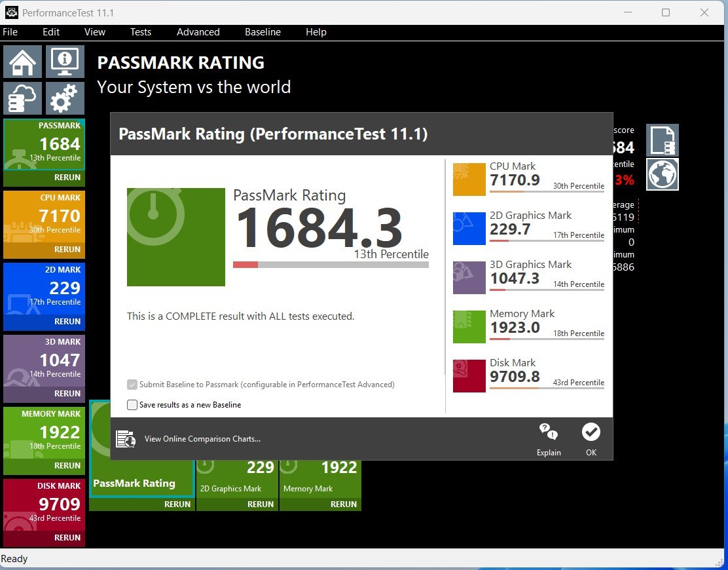The width and height of the screenshot is (728, 570).
Task: Click the green Memory Mark icon in dialog
Action: click(469, 326)
